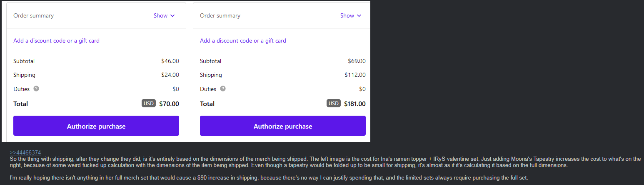Click the checkout screenshot thumbnail image
Viewport: 644px width, 185px height.
186,71
